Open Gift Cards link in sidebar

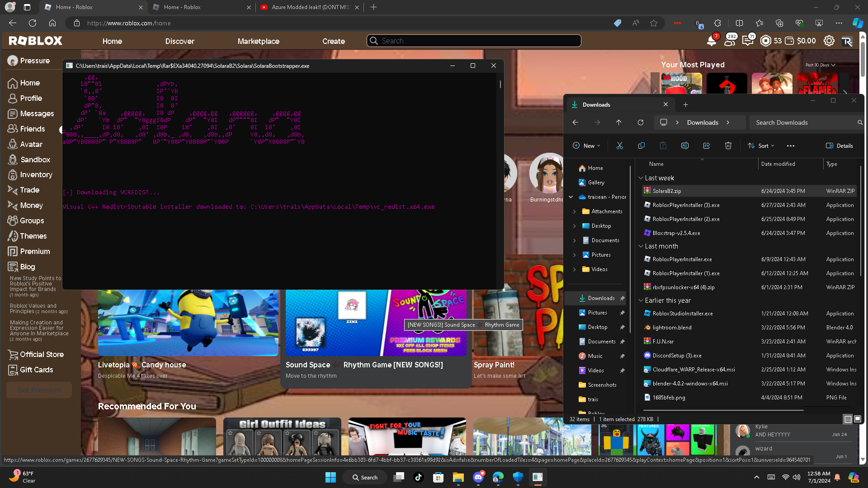(x=30, y=370)
